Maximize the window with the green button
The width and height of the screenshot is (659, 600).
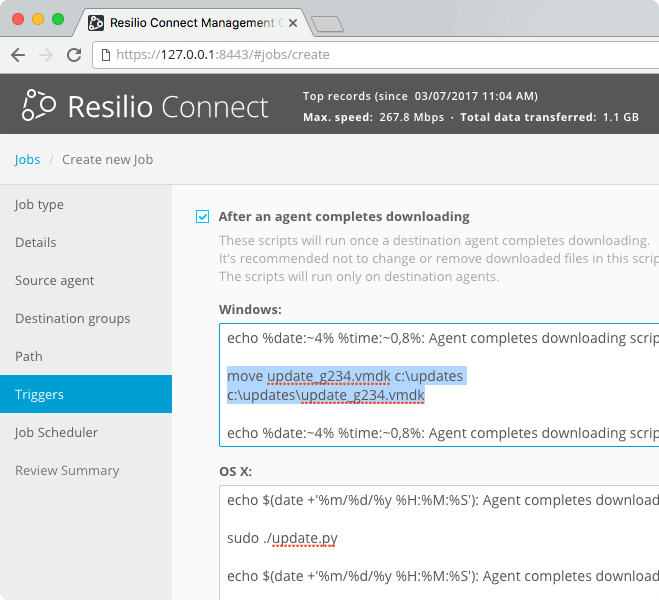pos(58,19)
